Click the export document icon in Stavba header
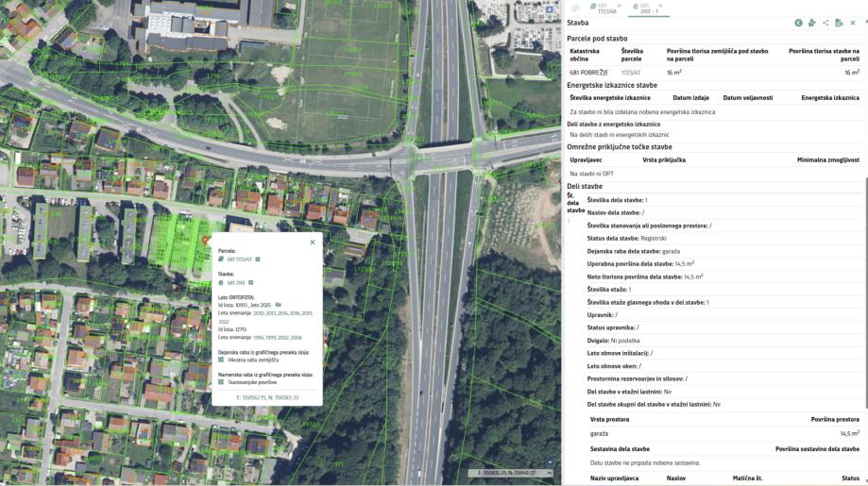 [839, 23]
